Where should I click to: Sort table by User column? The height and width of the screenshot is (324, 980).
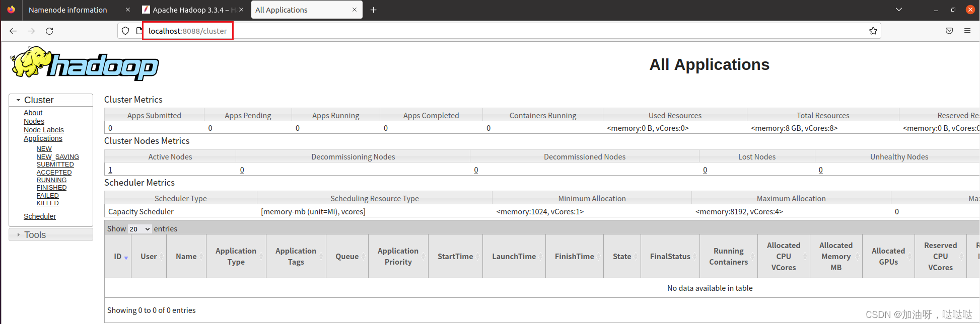(149, 257)
